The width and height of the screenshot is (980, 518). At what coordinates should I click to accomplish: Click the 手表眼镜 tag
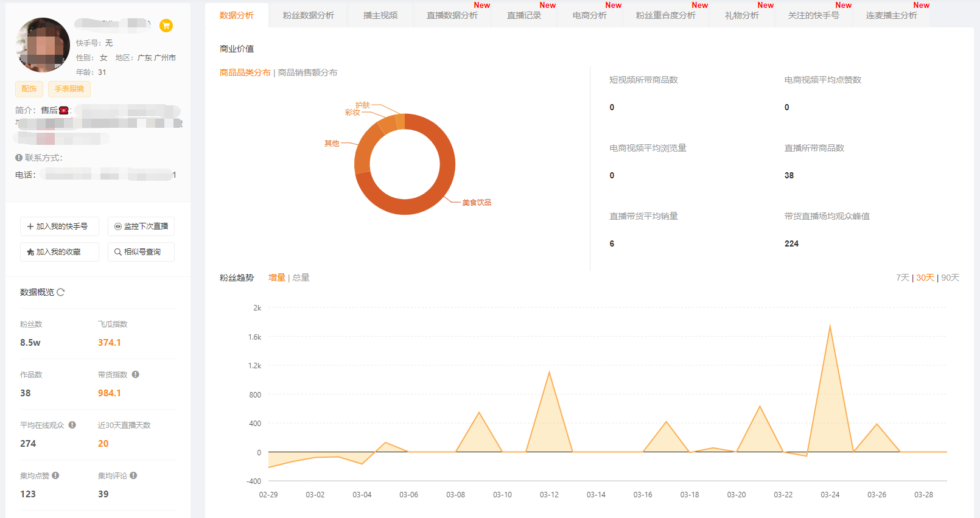coord(69,89)
